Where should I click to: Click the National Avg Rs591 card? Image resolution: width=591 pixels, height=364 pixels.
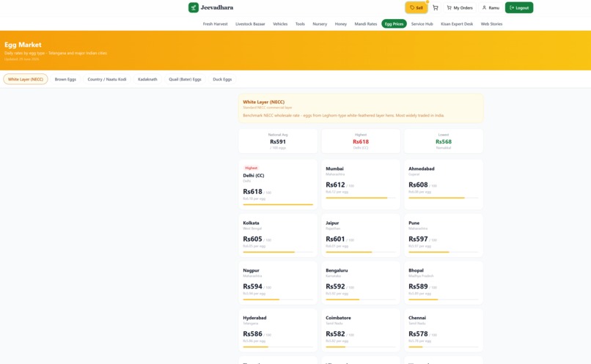pos(278,141)
